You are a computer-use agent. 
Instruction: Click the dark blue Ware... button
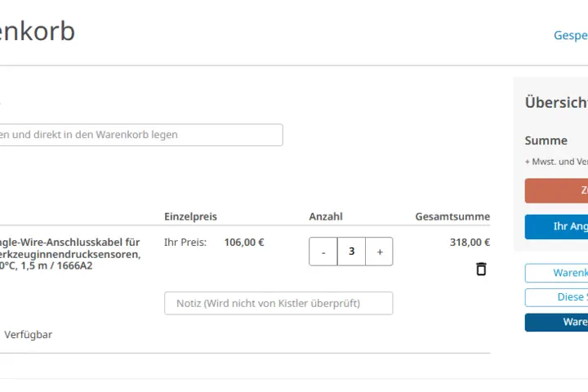click(556, 323)
